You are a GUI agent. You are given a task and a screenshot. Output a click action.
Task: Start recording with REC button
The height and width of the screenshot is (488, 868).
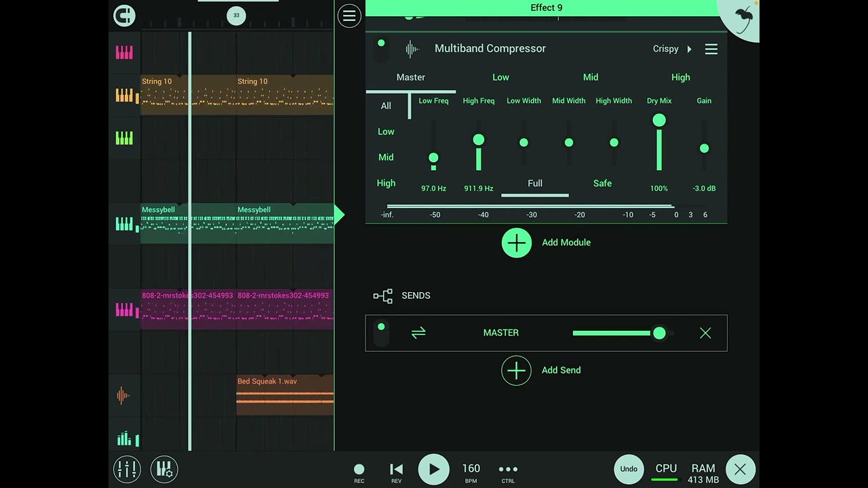point(359,472)
